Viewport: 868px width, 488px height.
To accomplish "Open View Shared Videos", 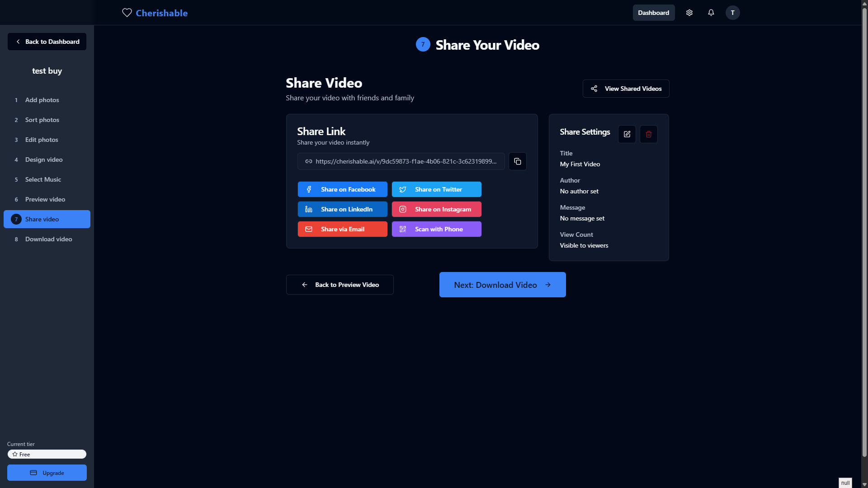I will tap(626, 89).
